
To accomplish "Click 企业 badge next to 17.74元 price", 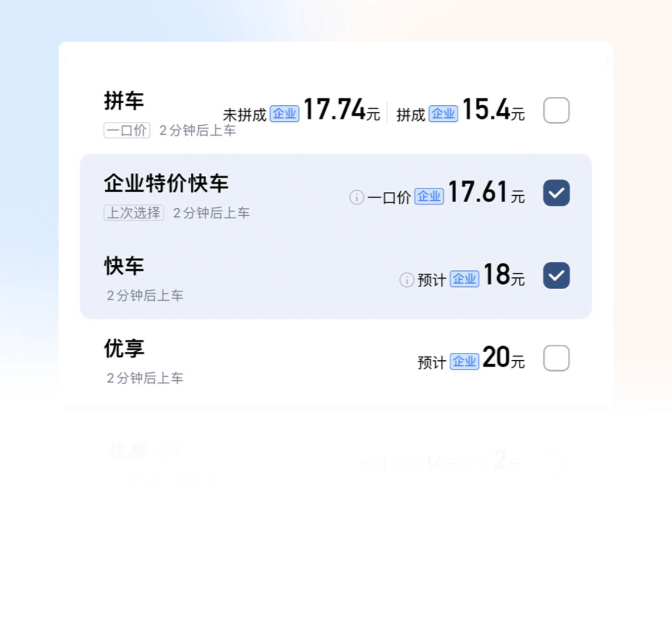I will click(x=284, y=114).
